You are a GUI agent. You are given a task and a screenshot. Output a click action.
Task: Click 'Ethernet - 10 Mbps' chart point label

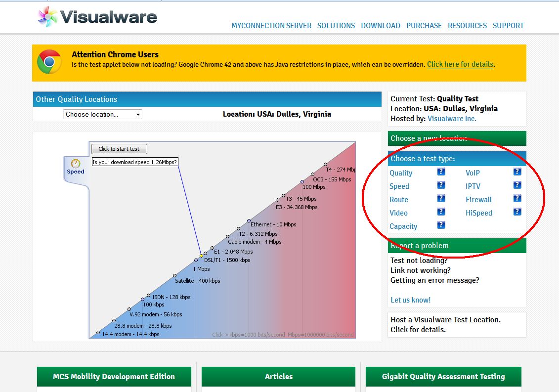click(x=273, y=224)
